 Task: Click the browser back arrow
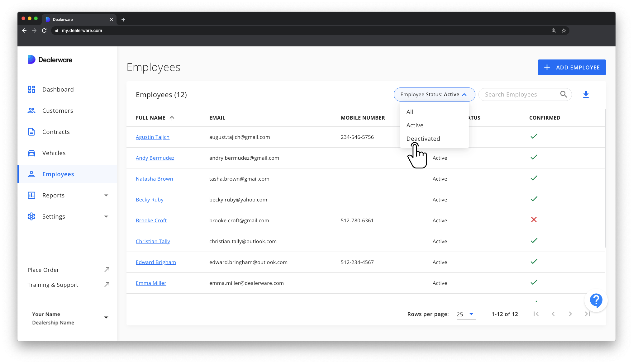point(24,31)
